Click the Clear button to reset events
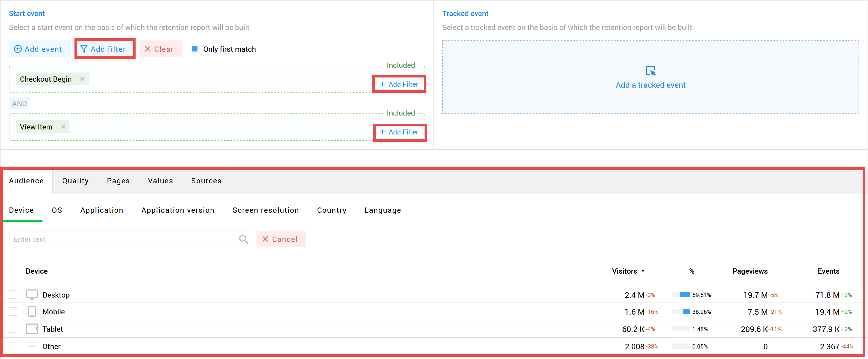The height and width of the screenshot is (359, 868). 159,49
